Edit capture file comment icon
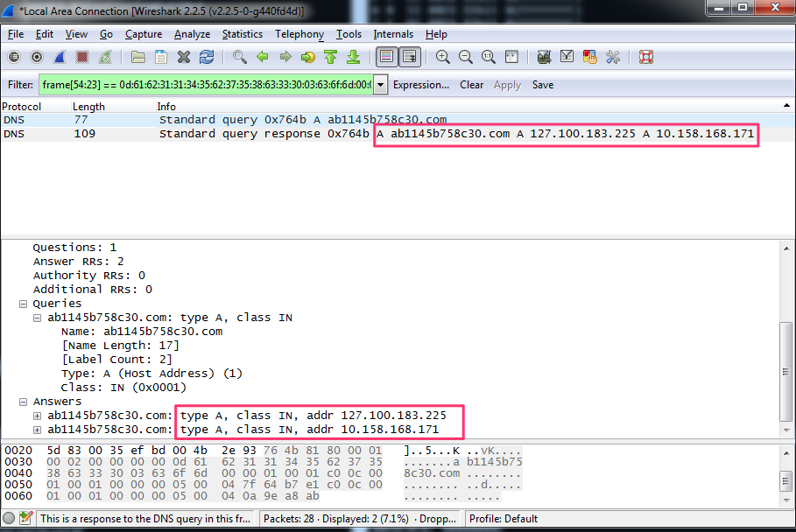 point(25,518)
